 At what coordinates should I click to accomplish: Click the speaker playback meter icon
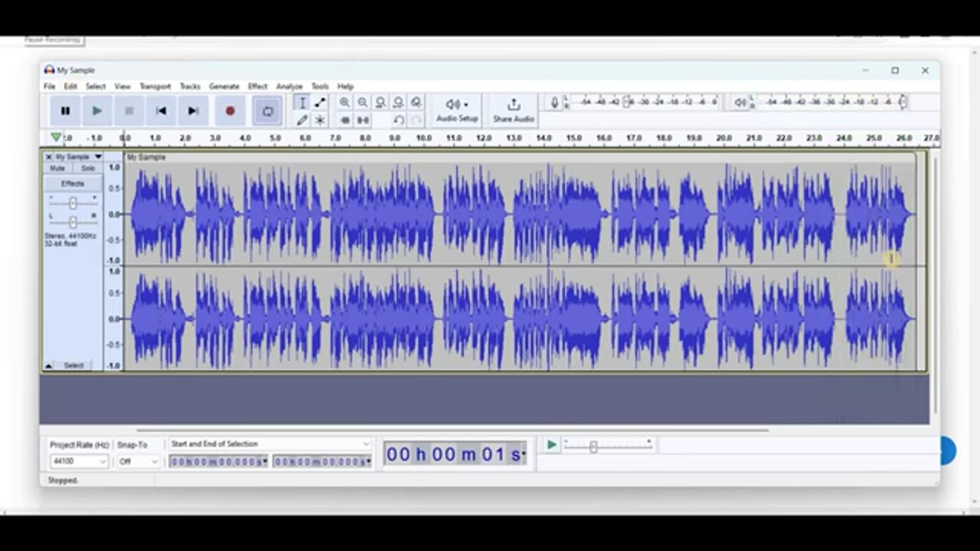click(x=740, y=102)
